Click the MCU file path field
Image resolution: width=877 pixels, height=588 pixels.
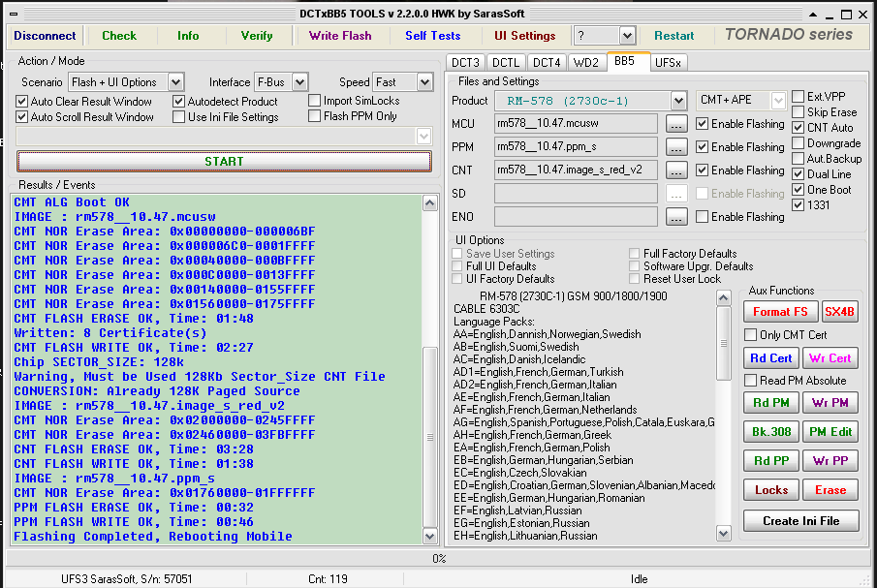[576, 124]
